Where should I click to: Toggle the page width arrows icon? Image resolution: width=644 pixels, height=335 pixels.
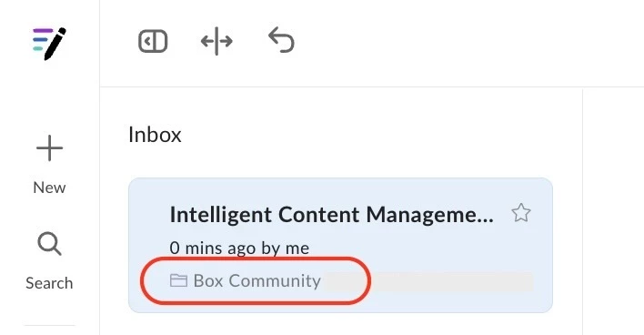click(x=216, y=41)
